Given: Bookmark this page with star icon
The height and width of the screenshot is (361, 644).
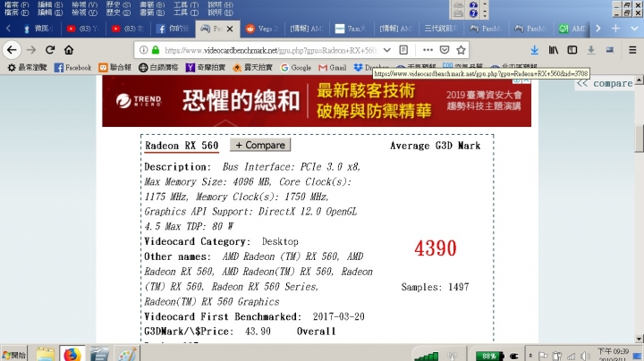Looking at the screenshot, I should click(461, 50).
